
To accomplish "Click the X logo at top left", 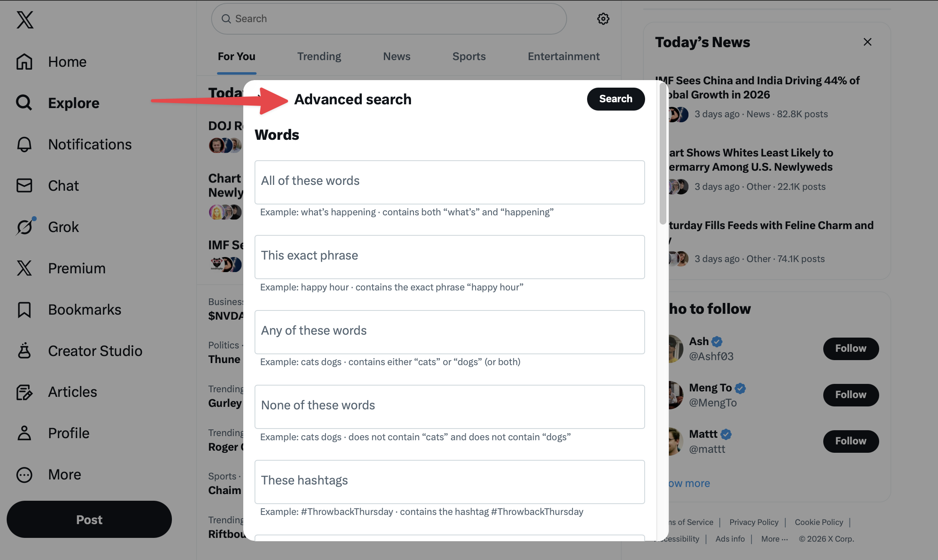I will (25, 20).
